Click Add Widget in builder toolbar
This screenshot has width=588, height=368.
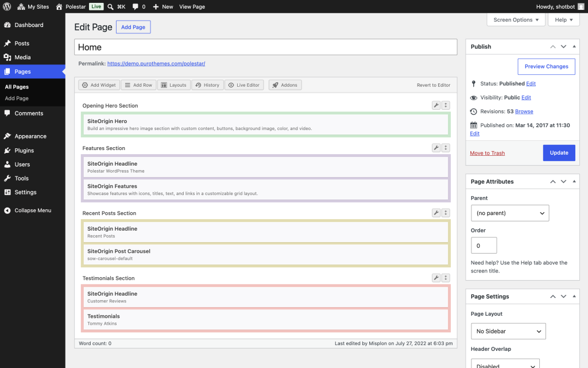[99, 85]
